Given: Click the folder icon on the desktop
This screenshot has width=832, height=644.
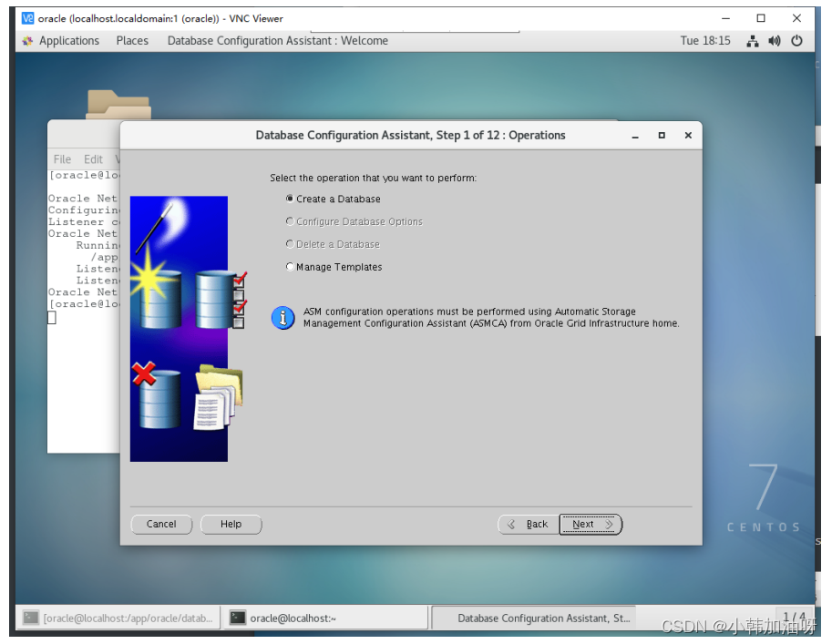Looking at the screenshot, I should (x=118, y=105).
